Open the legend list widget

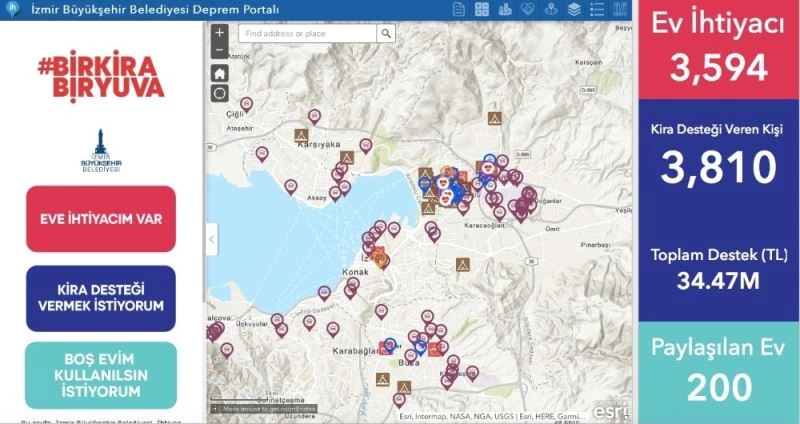pyautogui.click(x=598, y=10)
